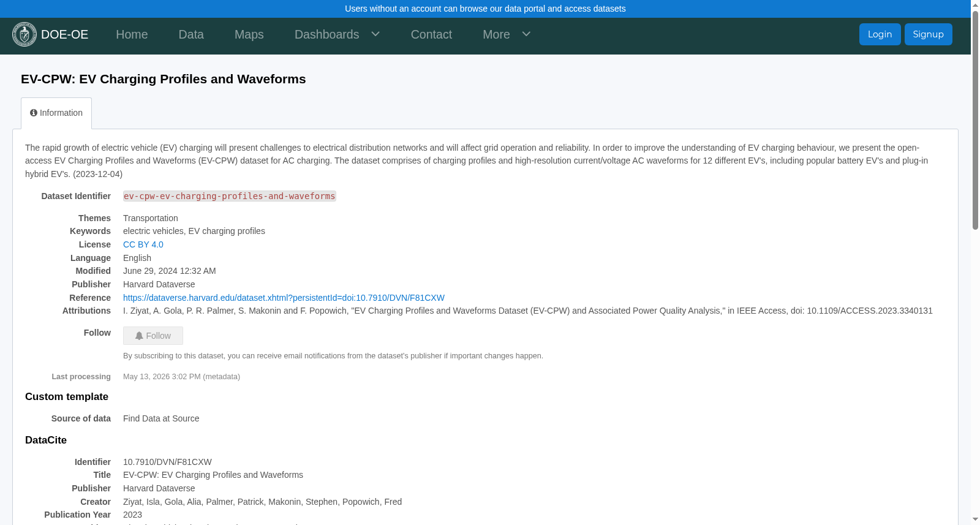Go to the Data page
The height and width of the screenshot is (525, 980).
click(191, 34)
